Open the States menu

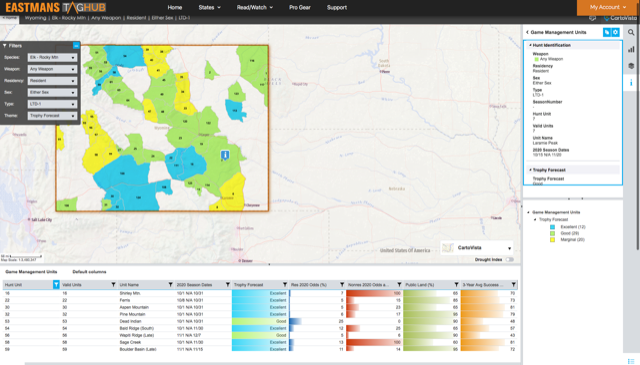click(209, 7)
